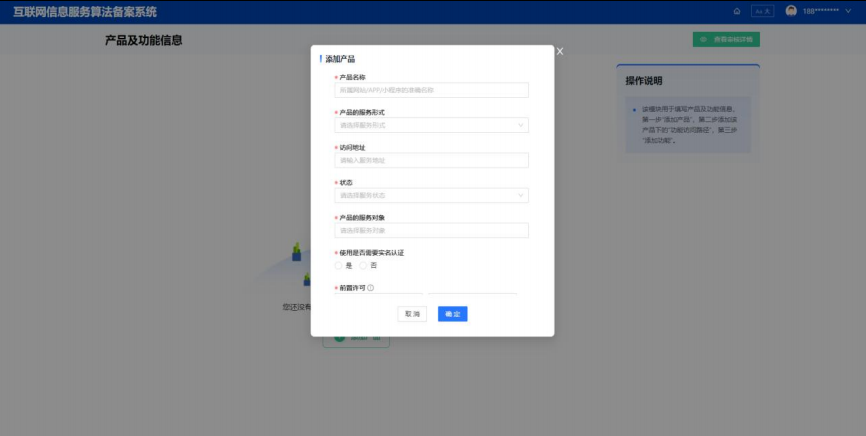This screenshot has width=866, height=436.
Task: Click the user avatar in the header
Action: point(791,11)
